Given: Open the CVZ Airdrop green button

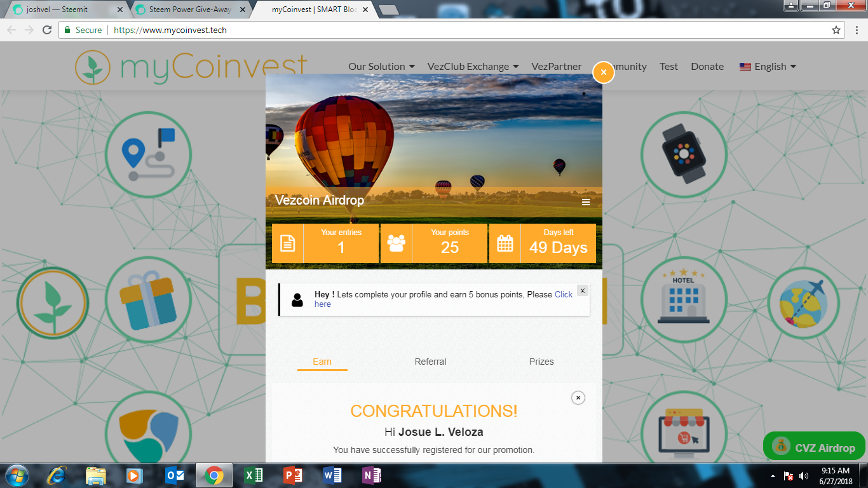Looking at the screenshot, I should [814, 447].
